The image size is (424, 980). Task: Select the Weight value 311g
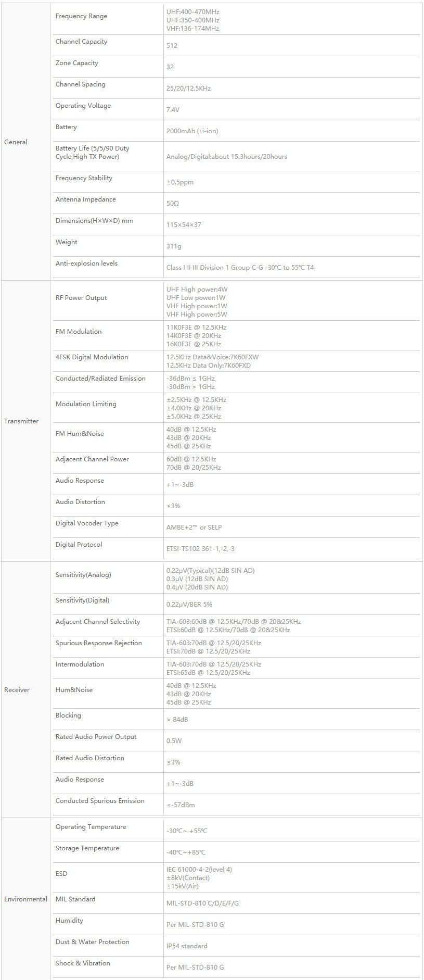[x=174, y=246]
